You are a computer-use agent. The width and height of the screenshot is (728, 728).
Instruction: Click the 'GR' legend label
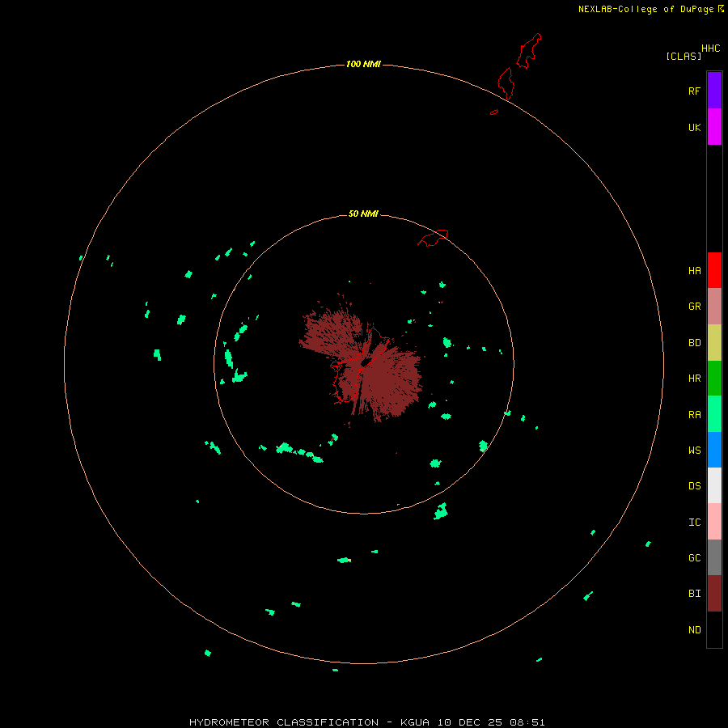pos(694,307)
